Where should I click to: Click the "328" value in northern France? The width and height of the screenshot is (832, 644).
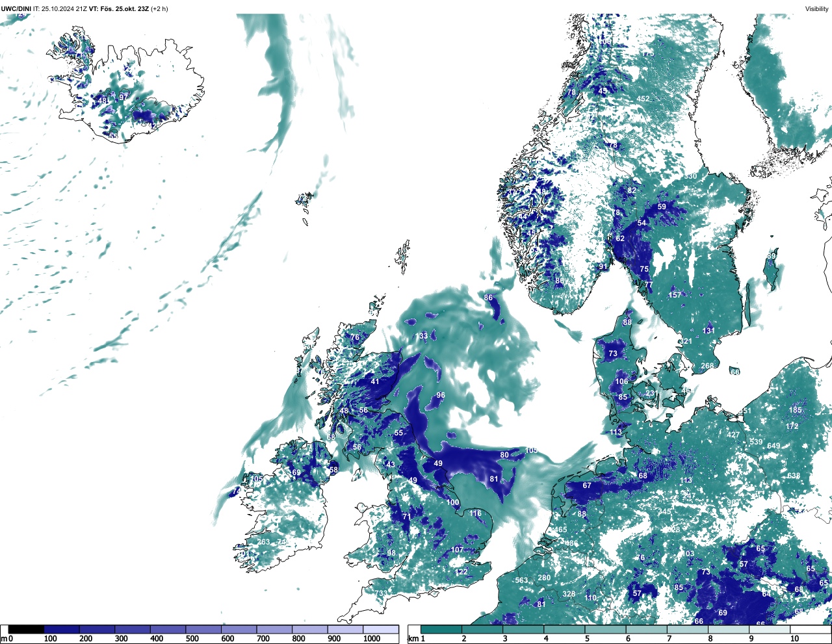pyautogui.click(x=569, y=594)
